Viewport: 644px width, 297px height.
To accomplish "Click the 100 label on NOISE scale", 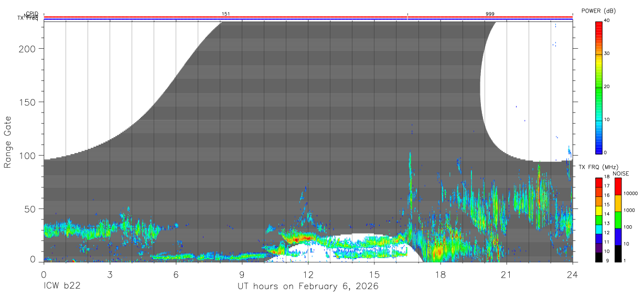I will pos(628,227).
